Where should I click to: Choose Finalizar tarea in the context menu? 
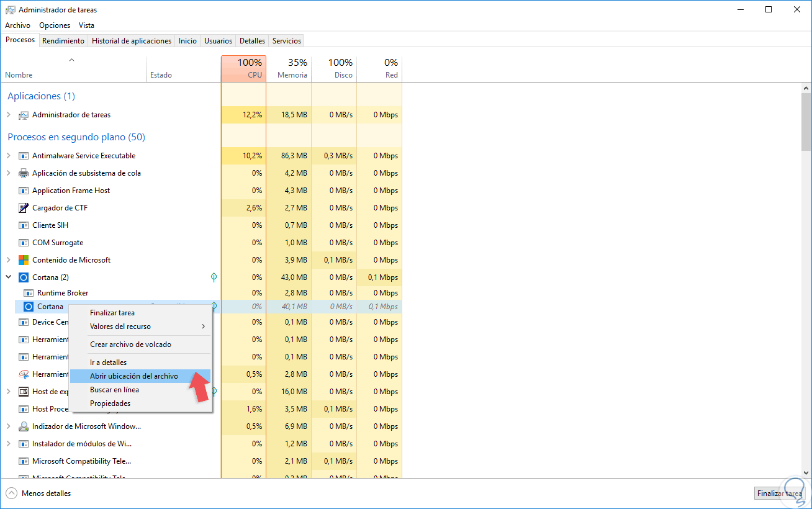140,313
